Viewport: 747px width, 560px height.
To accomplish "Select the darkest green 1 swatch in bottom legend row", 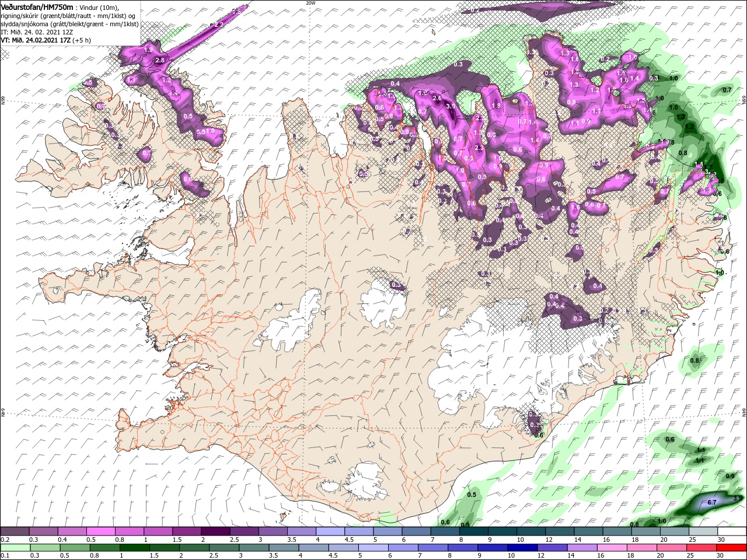I will click(135, 547).
